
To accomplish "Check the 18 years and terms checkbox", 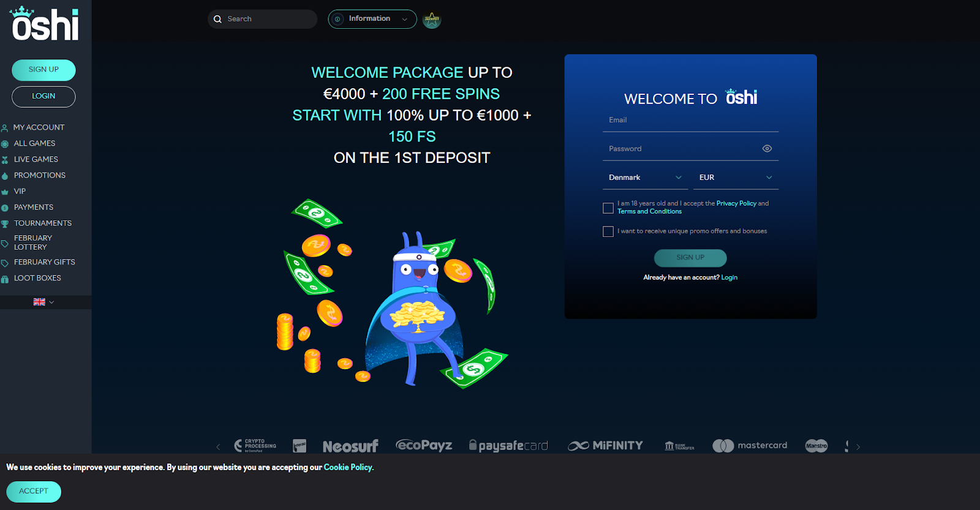I will coord(608,208).
